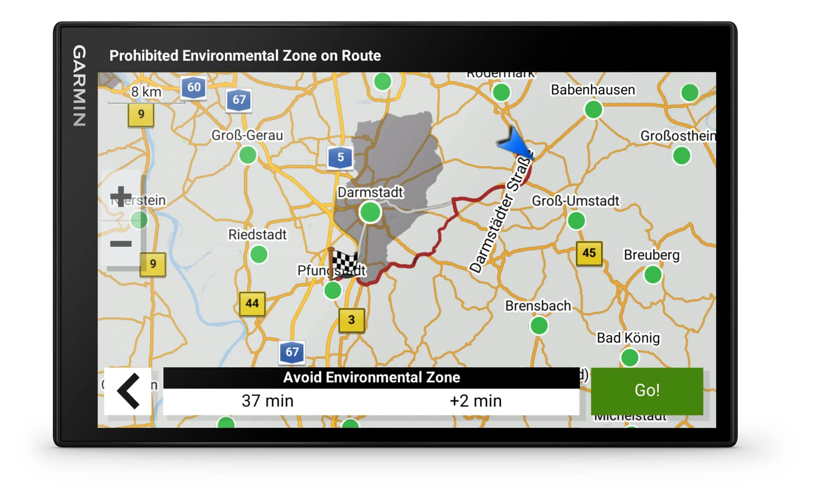Tap the +2 min delay label
This screenshot has height=504, width=827.
tap(476, 401)
